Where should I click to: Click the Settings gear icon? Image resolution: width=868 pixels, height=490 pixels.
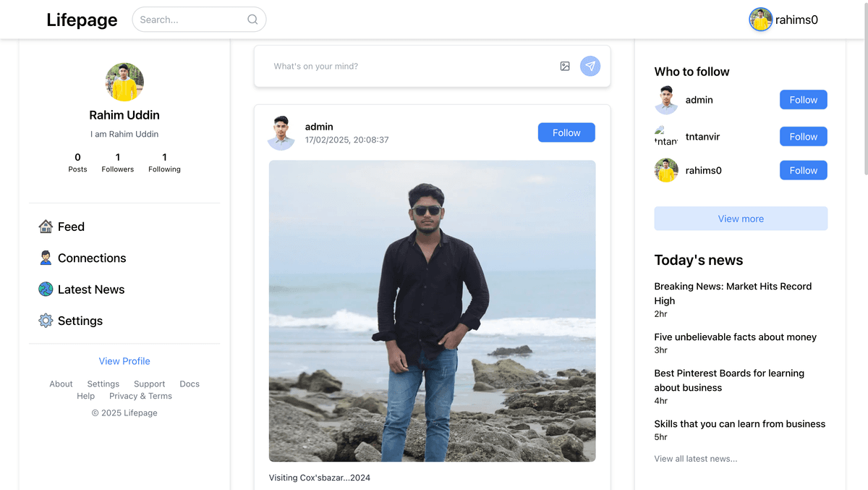pos(46,321)
